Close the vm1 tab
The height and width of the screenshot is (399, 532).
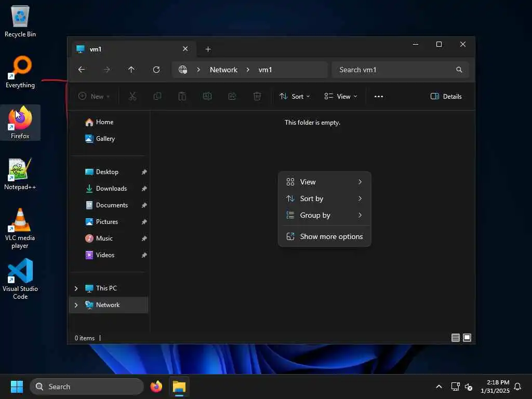[185, 49]
